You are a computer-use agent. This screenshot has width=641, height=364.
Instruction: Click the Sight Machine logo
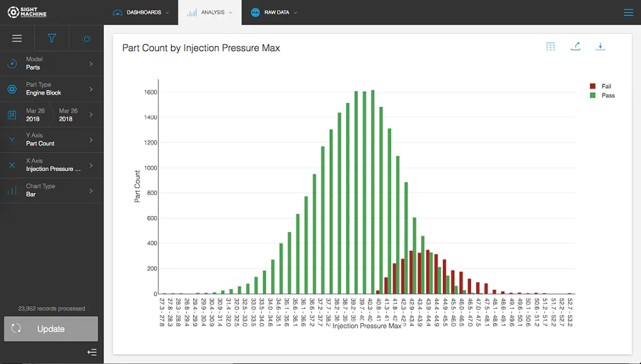(27, 13)
